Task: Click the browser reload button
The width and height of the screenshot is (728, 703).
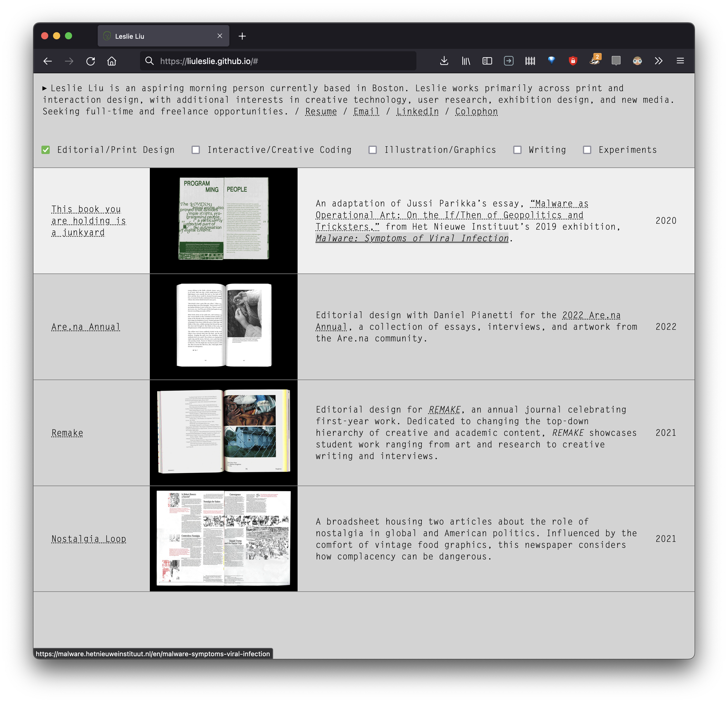Action: pos(91,61)
